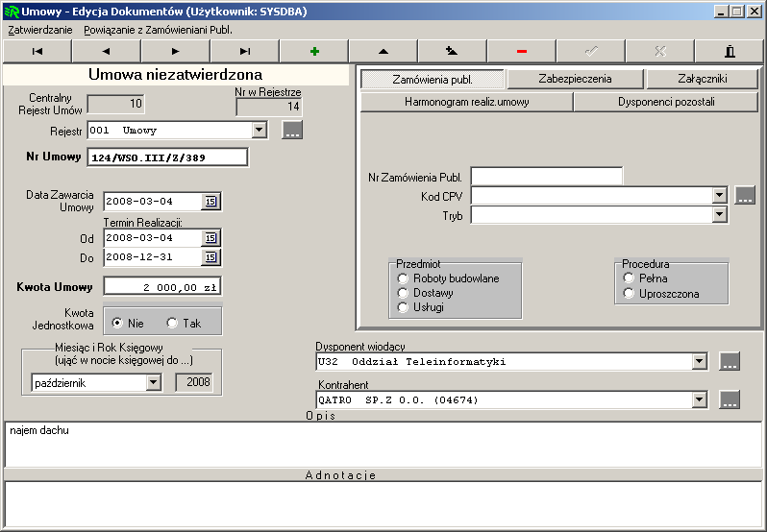
Task: Open Harmonogram realiz.umowy tab
Action: [x=467, y=102]
